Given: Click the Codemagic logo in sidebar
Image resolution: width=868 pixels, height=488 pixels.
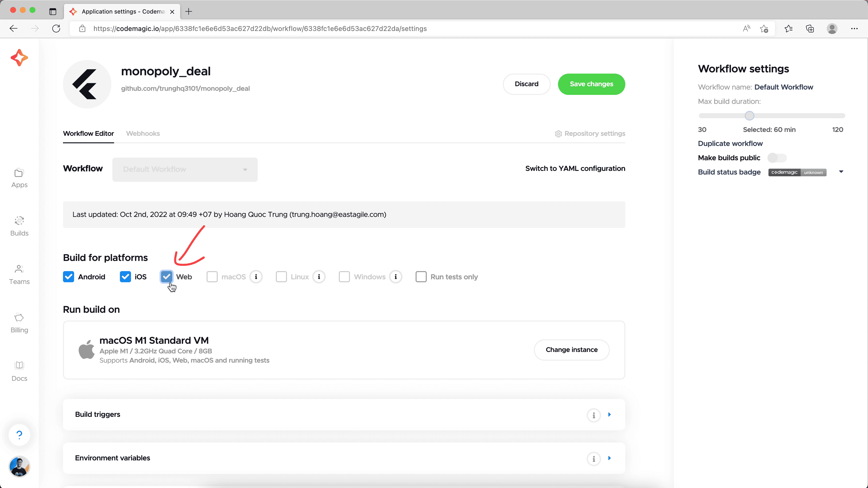Looking at the screenshot, I should tap(19, 58).
